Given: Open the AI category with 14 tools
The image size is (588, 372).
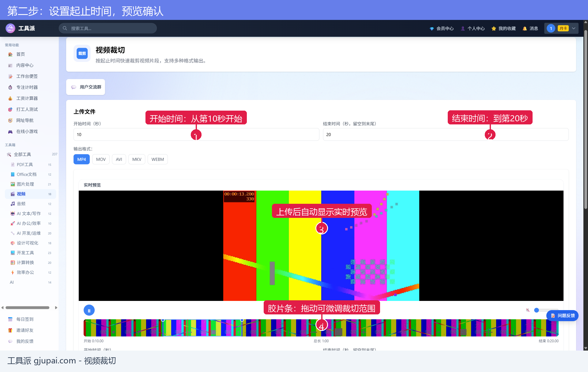Looking at the screenshot, I should pos(31,282).
